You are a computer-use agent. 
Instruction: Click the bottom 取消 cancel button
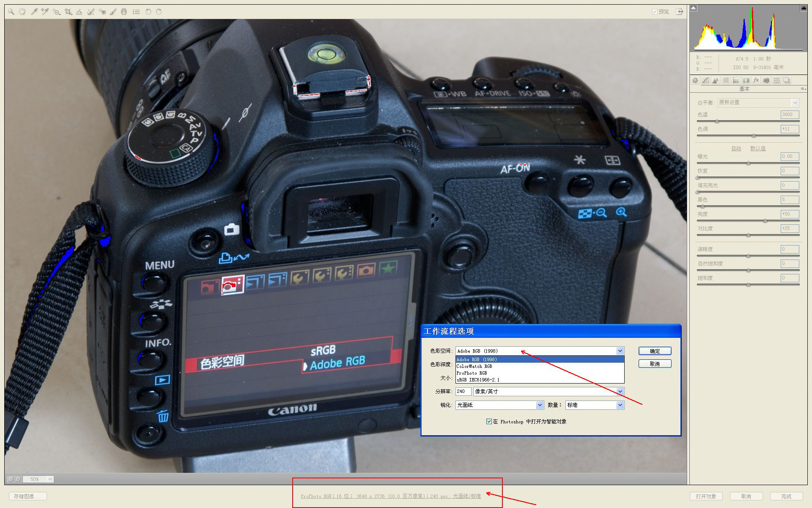(x=746, y=496)
